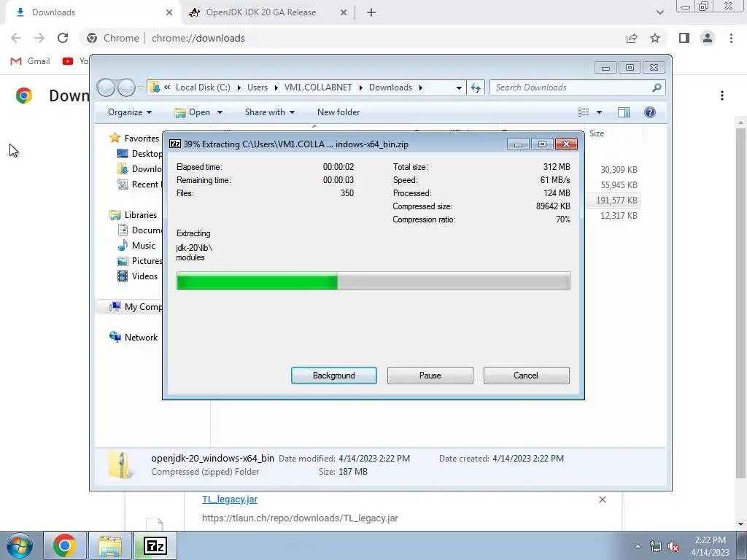Image resolution: width=747 pixels, height=560 pixels.
Task: Toggle the preview pane icon
Action: [x=623, y=112]
